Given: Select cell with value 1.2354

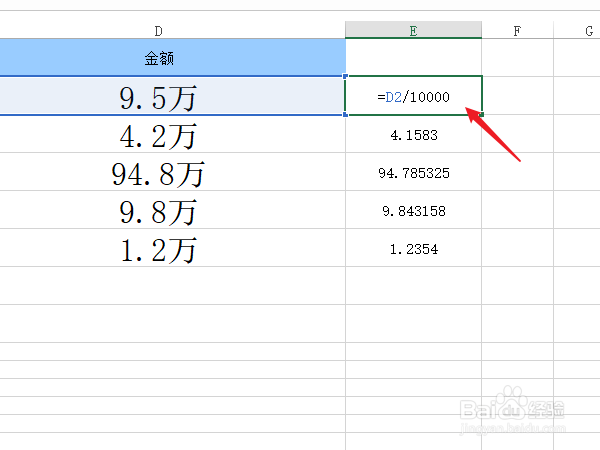Looking at the screenshot, I should (413, 249).
